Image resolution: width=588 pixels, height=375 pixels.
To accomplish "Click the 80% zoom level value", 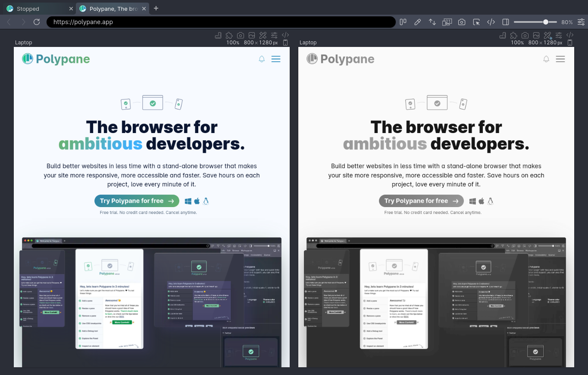I will pyautogui.click(x=567, y=22).
